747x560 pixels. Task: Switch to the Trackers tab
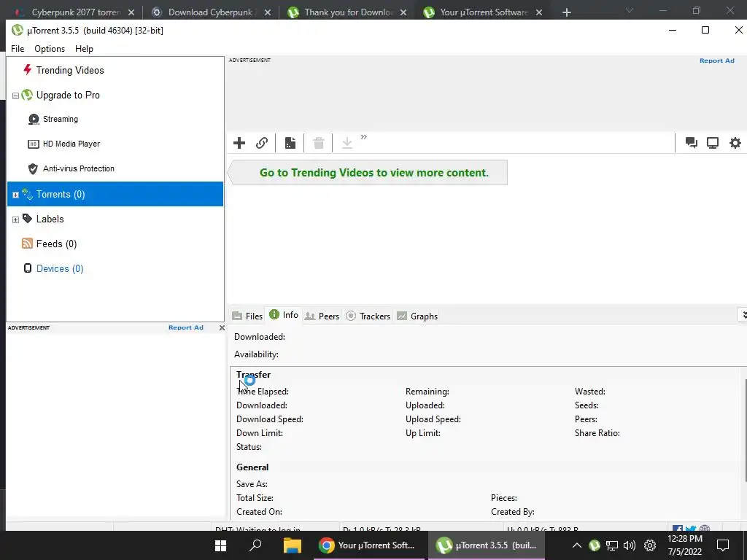coord(368,316)
